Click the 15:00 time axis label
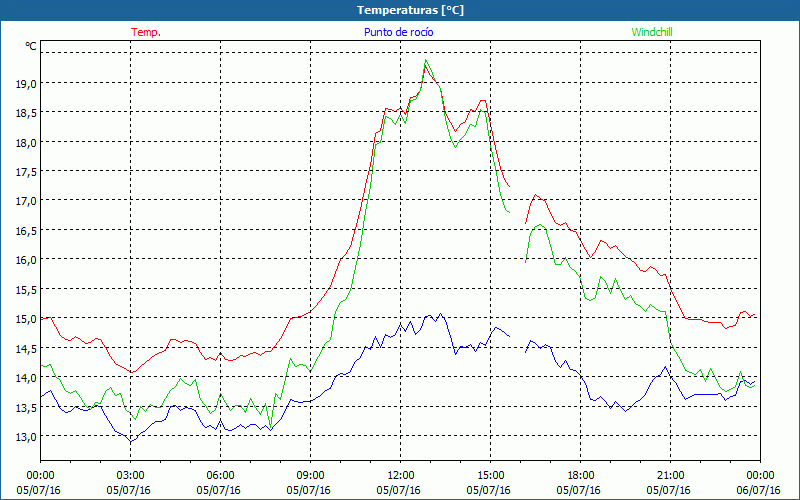Image resolution: width=800 pixels, height=500 pixels. click(490, 476)
